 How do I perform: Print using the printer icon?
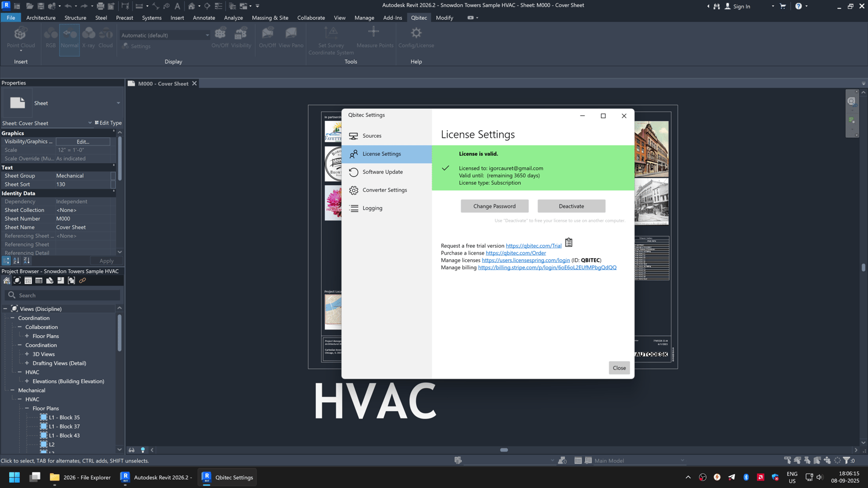[100, 6]
